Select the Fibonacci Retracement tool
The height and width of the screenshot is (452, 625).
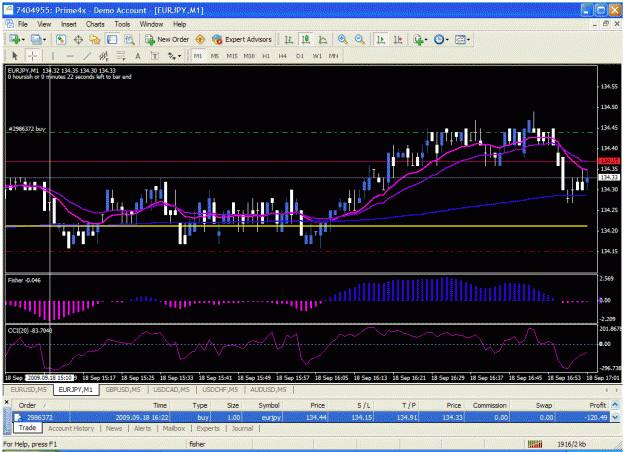[121, 56]
